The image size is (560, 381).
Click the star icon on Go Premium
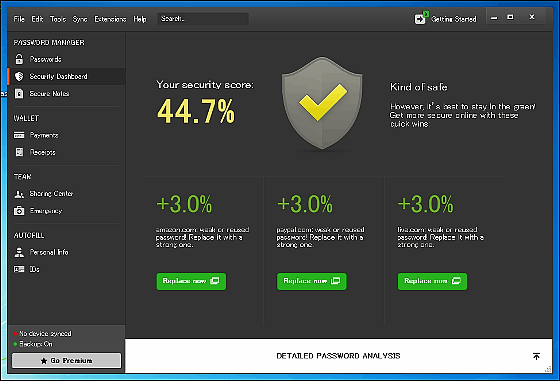[44, 361]
